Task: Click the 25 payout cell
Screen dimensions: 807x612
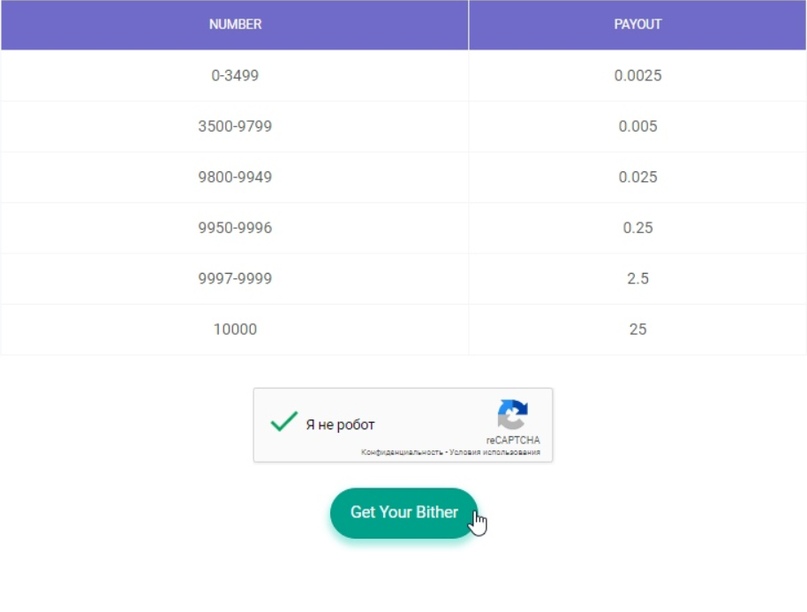Action: click(637, 329)
